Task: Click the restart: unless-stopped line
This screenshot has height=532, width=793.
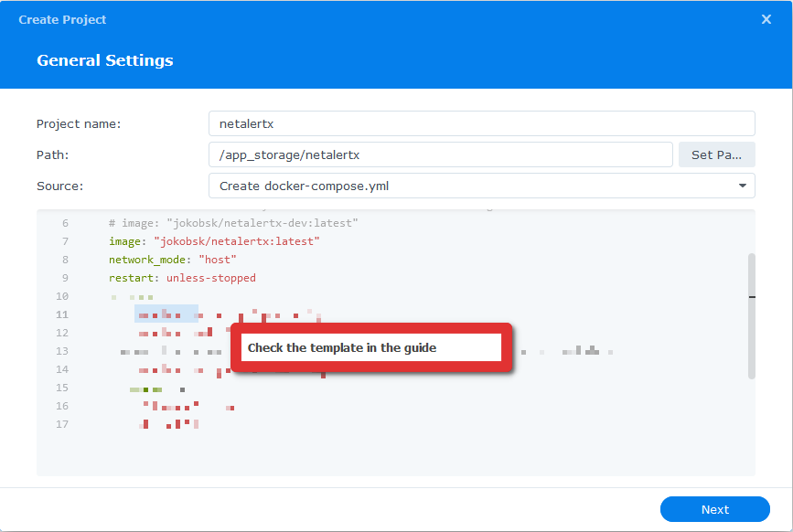Action: [182, 278]
